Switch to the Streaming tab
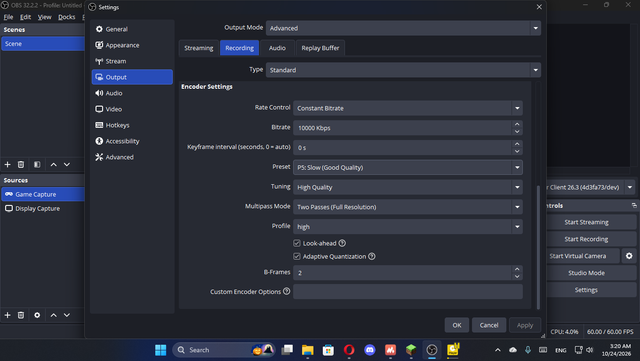 pos(198,48)
